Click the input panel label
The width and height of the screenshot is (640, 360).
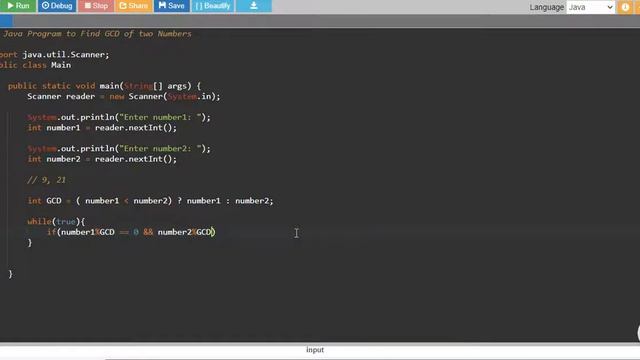point(315,350)
